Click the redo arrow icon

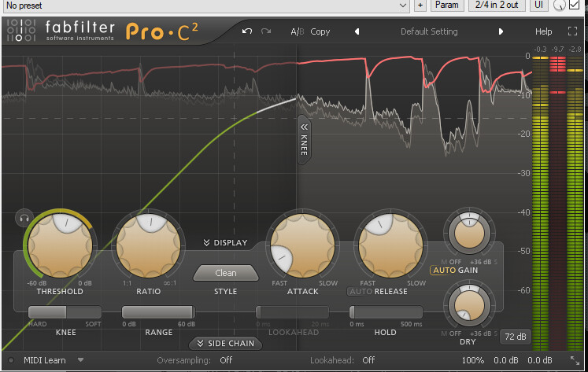[266, 31]
